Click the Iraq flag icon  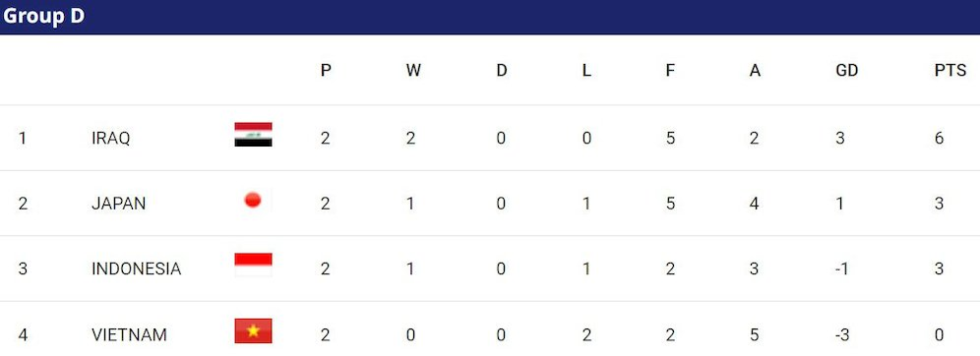click(253, 135)
